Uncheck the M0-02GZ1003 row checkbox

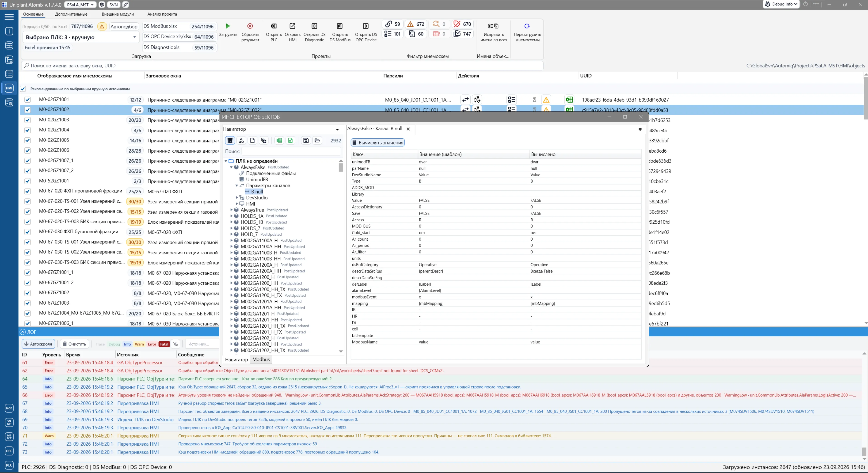pos(28,120)
